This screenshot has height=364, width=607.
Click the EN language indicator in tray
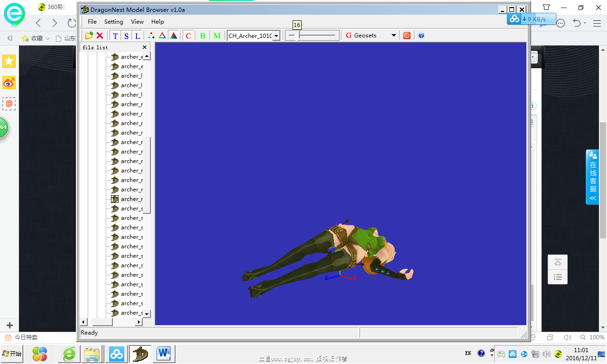tap(468, 353)
